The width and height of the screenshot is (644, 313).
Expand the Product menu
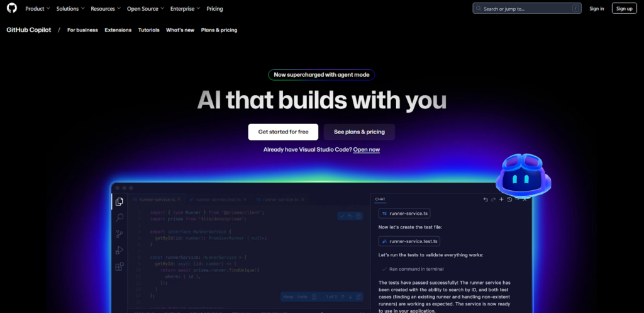click(x=37, y=8)
